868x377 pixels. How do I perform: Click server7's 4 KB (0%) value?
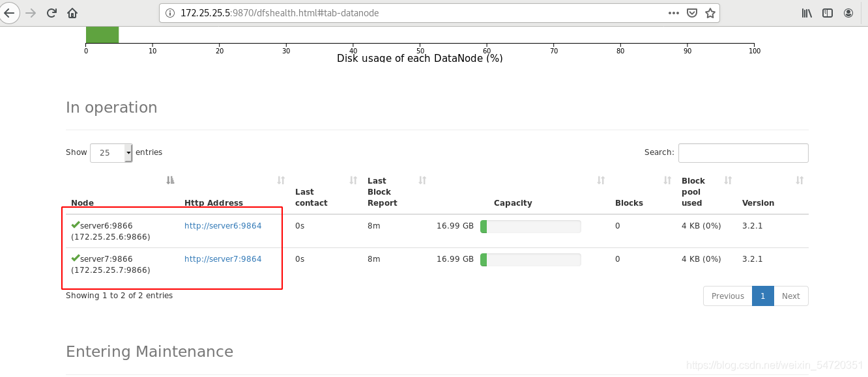pos(701,259)
